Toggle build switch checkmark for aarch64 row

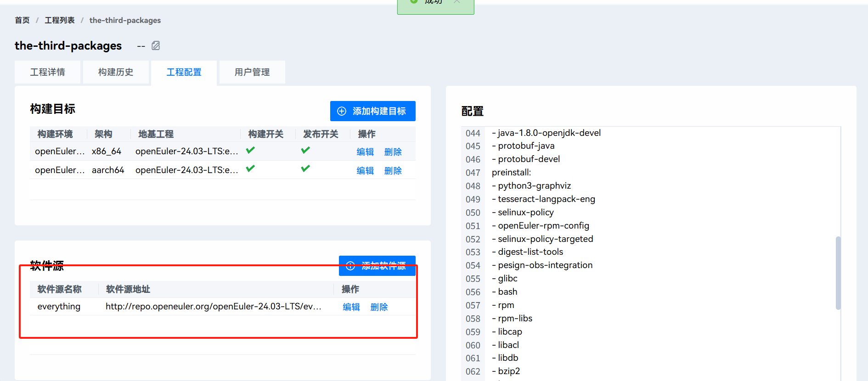click(250, 169)
